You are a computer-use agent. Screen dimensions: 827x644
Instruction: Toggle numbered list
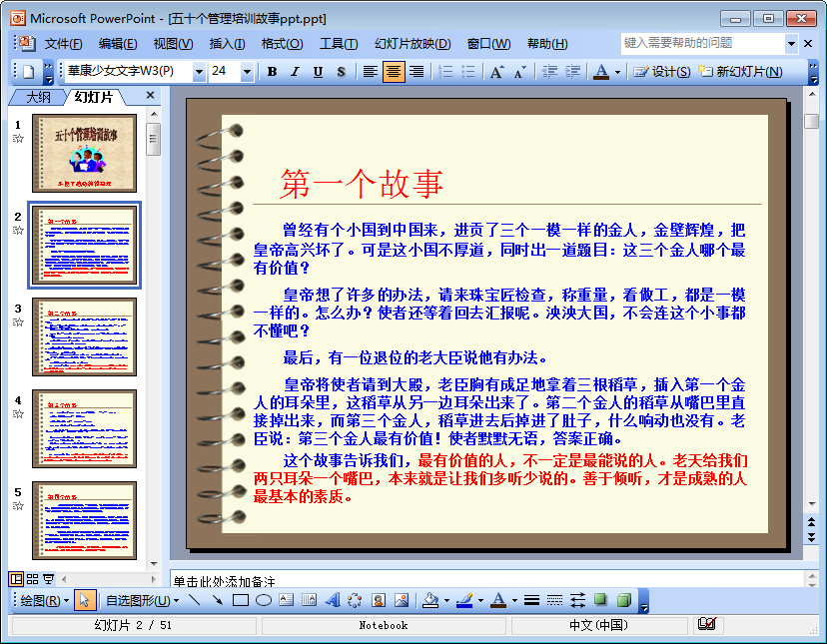pyautogui.click(x=445, y=72)
